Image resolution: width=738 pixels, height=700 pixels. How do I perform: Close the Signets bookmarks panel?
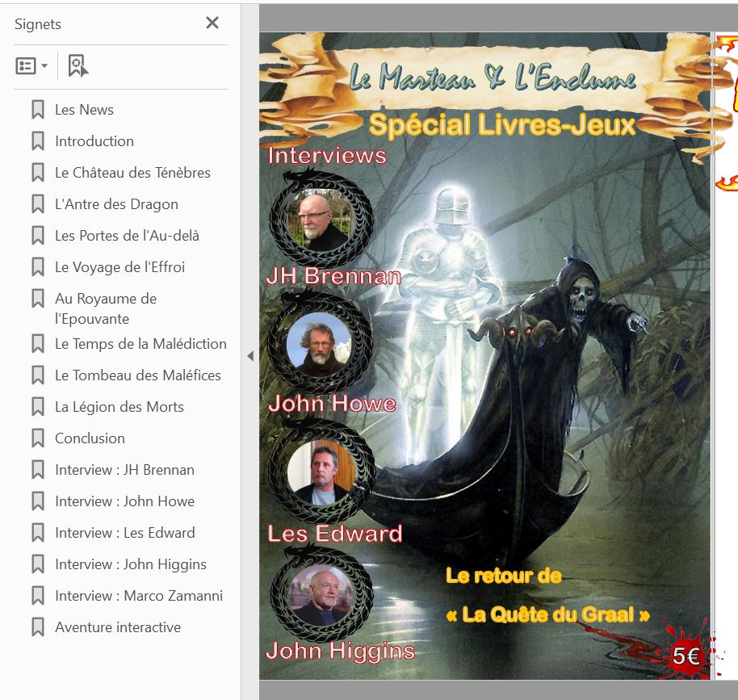[212, 23]
